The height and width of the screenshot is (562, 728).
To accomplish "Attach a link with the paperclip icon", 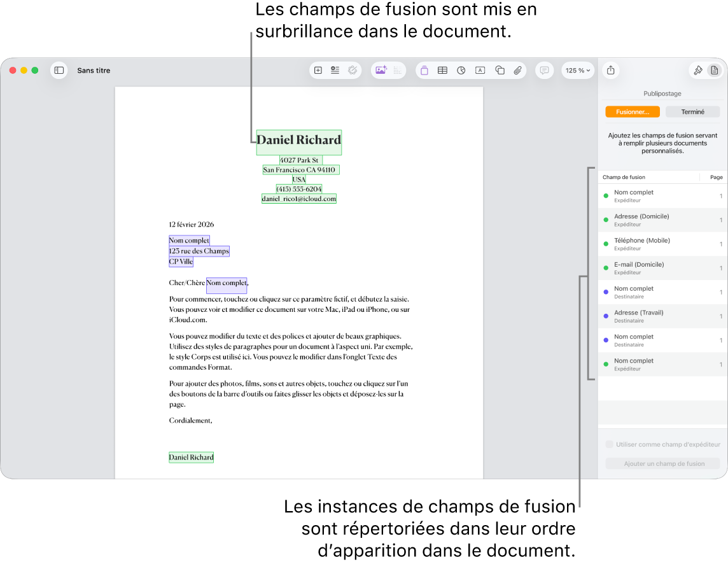I will [517, 70].
